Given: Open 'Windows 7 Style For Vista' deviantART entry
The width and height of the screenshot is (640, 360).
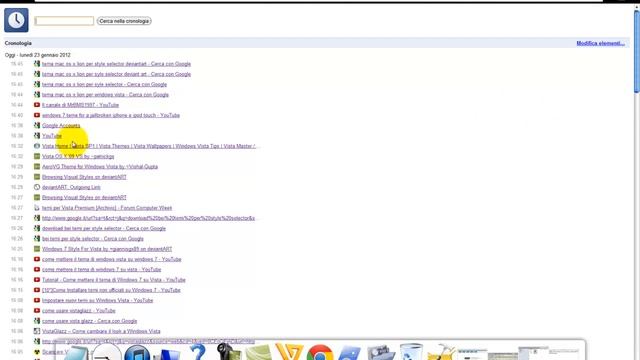Looking at the screenshot, I should [107, 249].
